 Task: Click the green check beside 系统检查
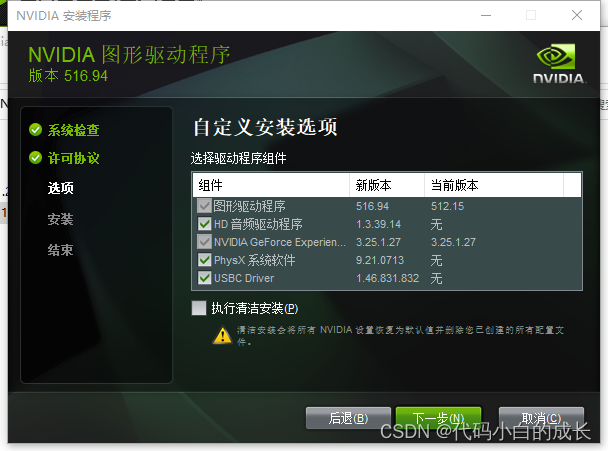[x=35, y=130]
